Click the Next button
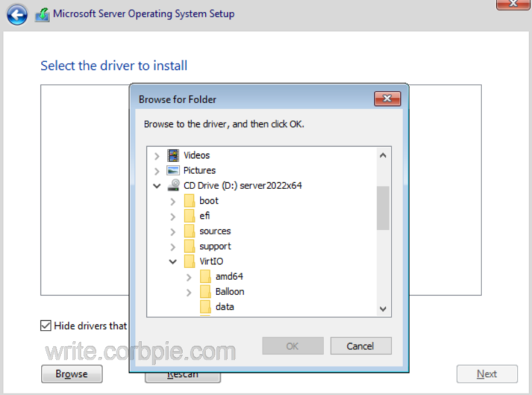532x395 pixels. coord(487,374)
